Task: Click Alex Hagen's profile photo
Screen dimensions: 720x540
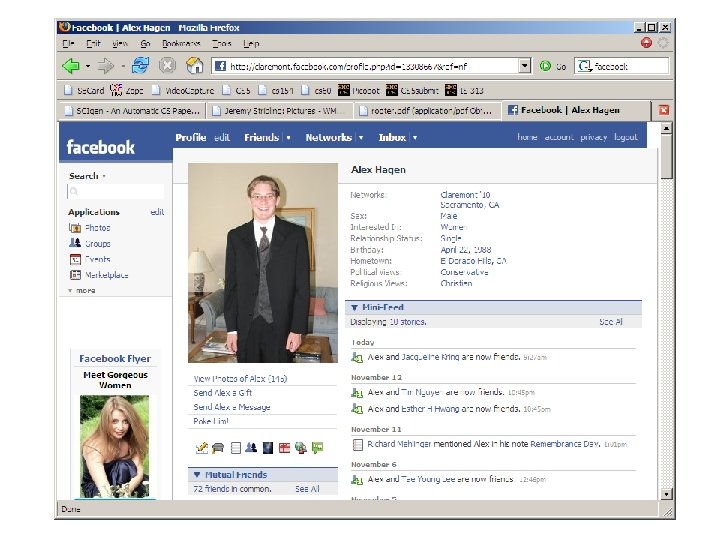Action: coord(263,263)
